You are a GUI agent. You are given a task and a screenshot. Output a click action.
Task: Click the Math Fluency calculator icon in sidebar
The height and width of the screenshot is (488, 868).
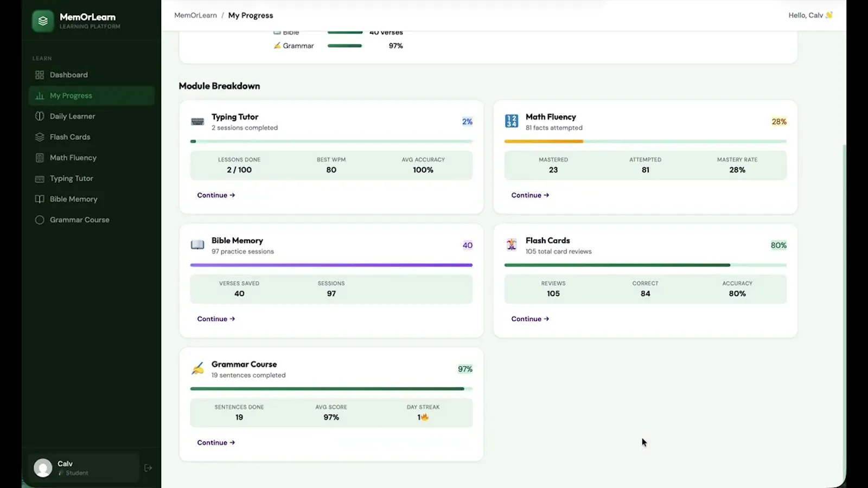coord(40,158)
